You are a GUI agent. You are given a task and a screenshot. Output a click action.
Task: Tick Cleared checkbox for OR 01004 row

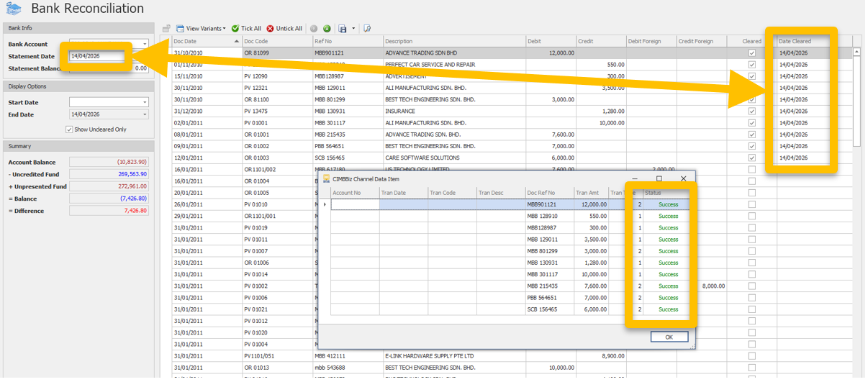(x=752, y=181)
